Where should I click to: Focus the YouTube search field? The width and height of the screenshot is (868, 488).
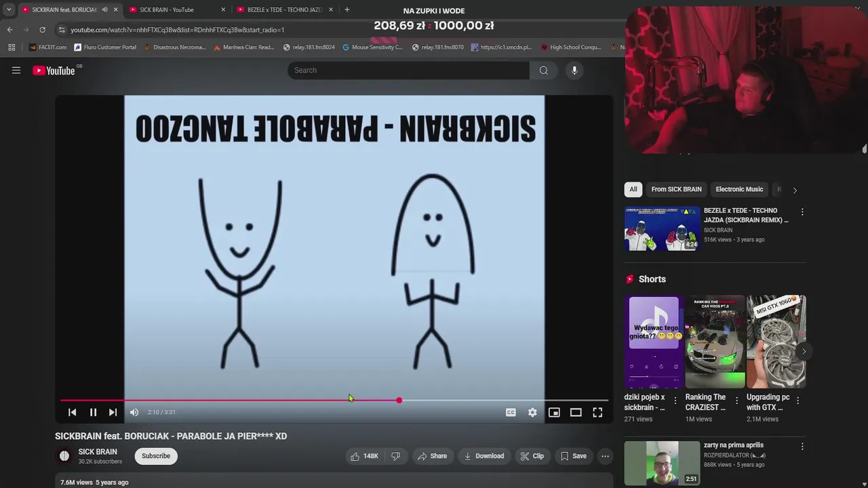tap(409, 70)
